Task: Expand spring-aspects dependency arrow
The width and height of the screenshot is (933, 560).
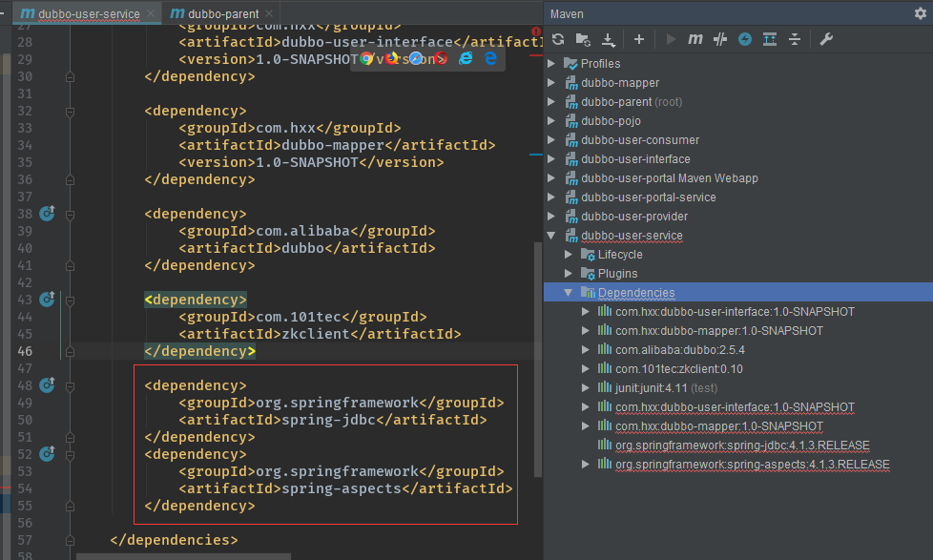Action: click(x=585, y=465)
